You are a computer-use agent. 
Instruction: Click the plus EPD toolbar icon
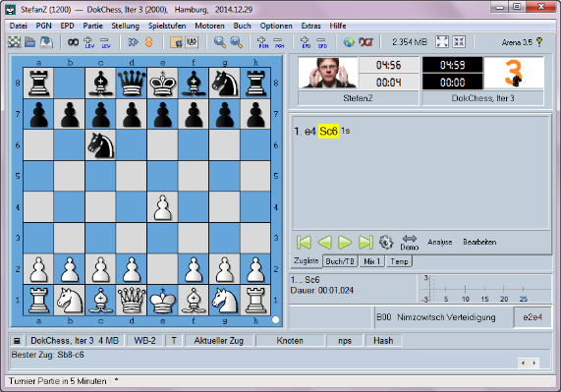[306, 42]
